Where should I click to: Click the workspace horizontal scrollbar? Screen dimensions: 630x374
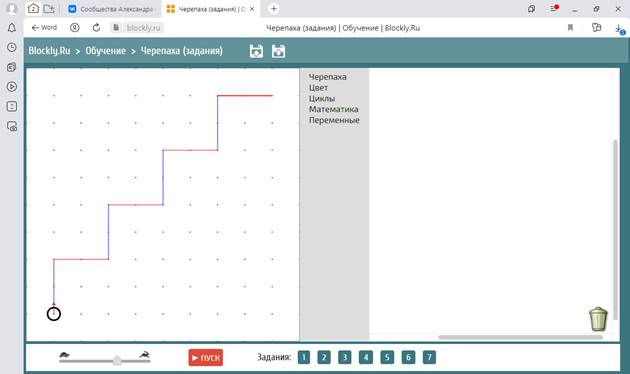(x=521, y=337)
